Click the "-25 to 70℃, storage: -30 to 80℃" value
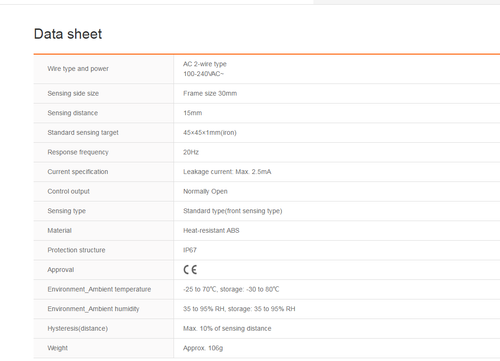The width and height of the screenshot is (500, 361). pos(231,289)
